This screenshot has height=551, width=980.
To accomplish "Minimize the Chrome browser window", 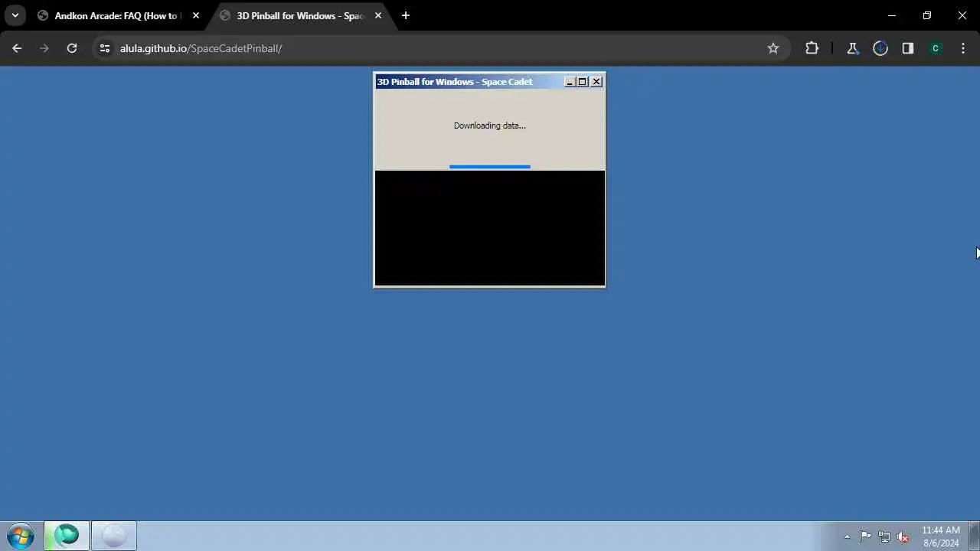I will click(x=892, y=15).
